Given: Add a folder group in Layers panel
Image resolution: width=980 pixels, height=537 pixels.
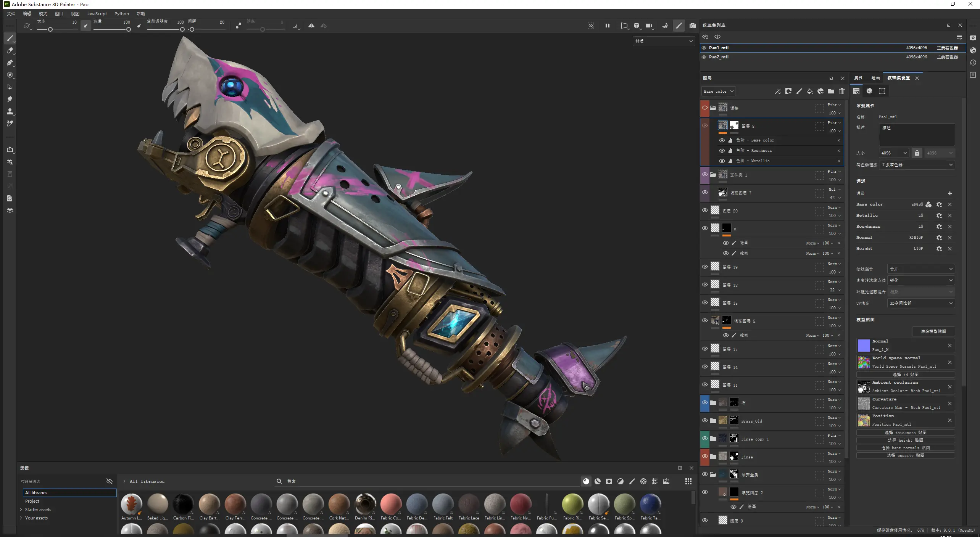Looking at the screenshot, I should point(831,91).
